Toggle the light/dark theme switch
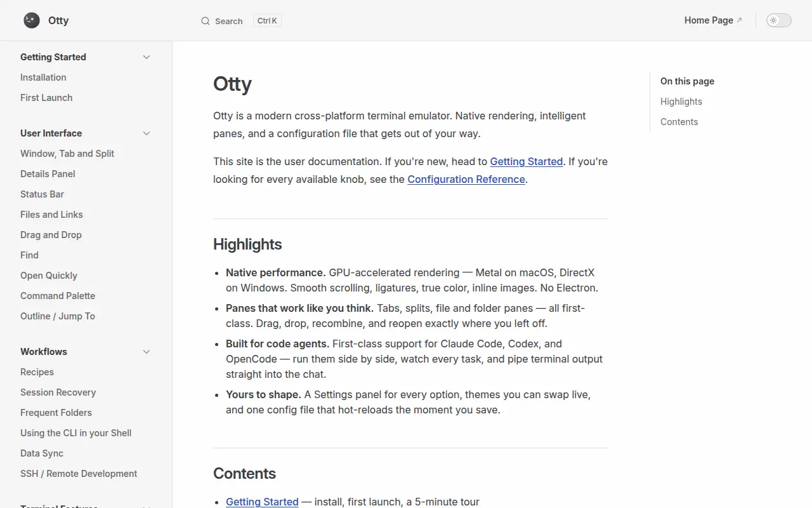The width and height of the screenshot is (812, 508). point(779,20)
